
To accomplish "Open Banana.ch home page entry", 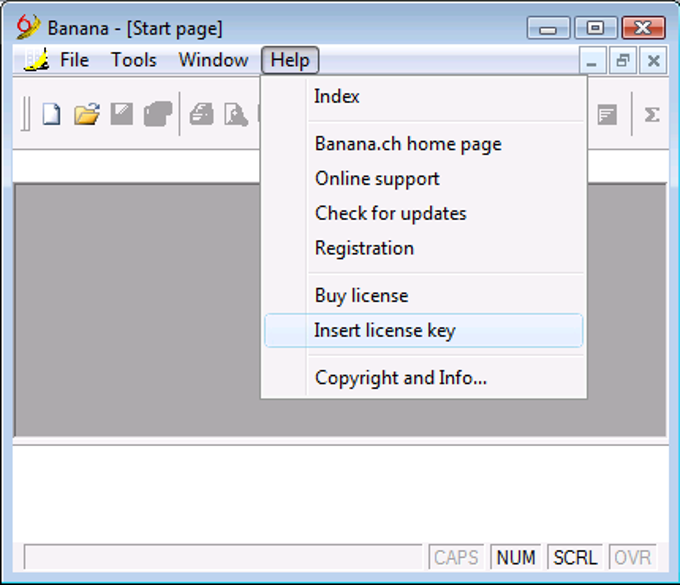I will click(424, 144).
